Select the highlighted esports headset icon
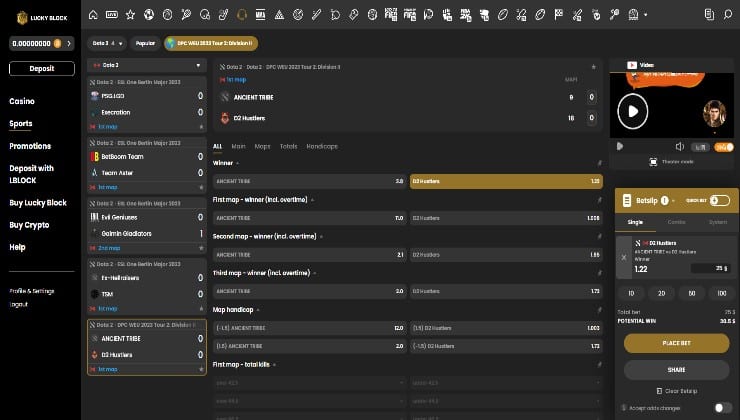 click(x=242, y=15)
